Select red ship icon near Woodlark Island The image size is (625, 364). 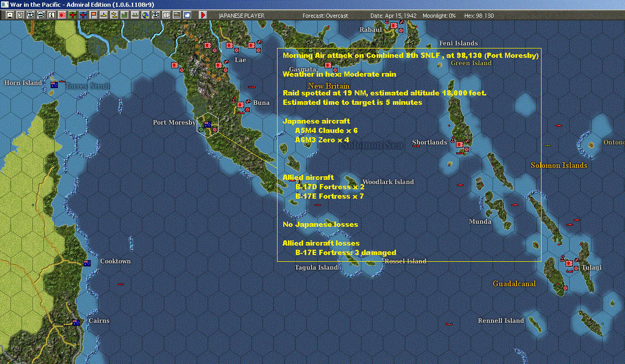(x=318, y=205)
